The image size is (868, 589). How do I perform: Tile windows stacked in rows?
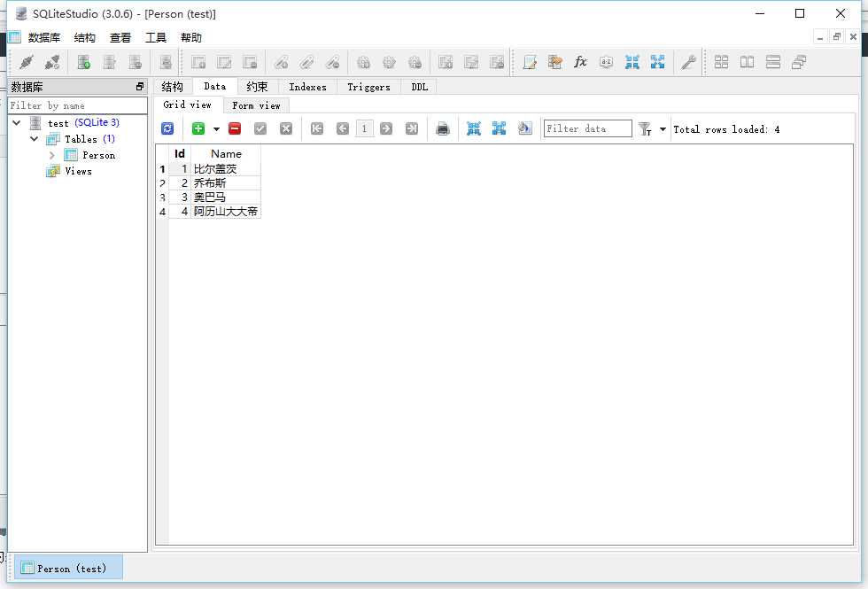click(772, 62)
